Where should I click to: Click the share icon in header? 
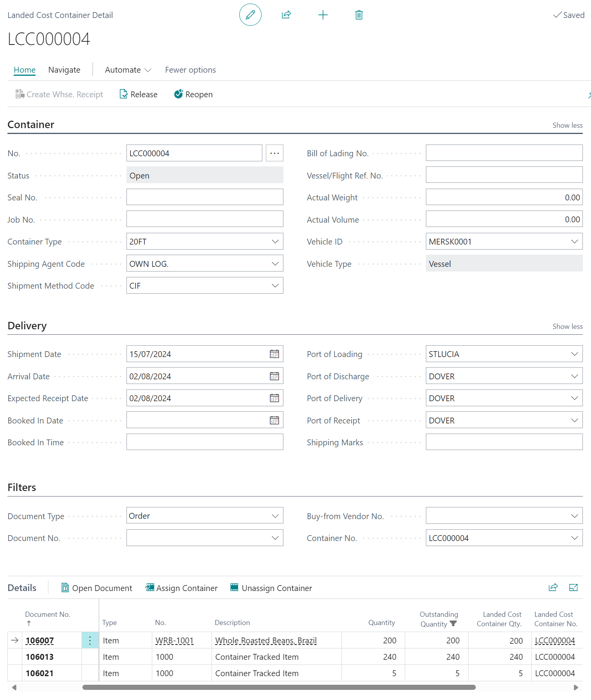point(286,15)
